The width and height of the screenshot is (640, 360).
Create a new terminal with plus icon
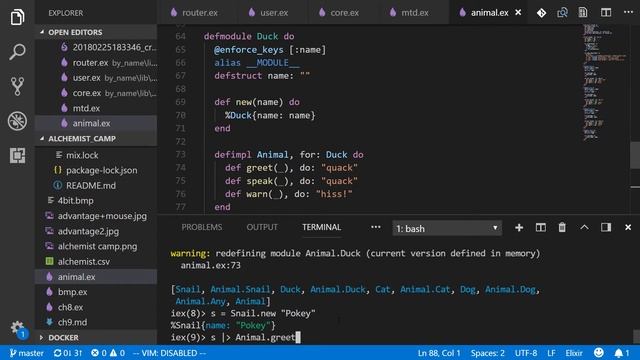519,227
